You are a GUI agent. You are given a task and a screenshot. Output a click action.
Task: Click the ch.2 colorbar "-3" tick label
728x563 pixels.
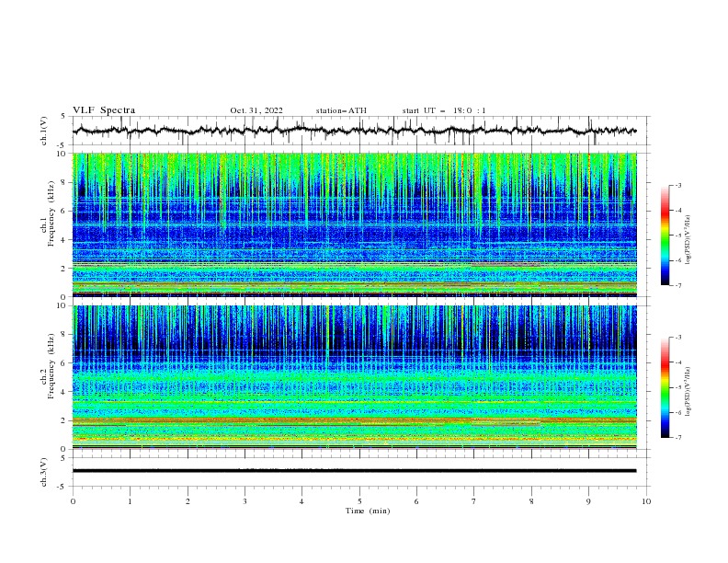tap(678, 338)
